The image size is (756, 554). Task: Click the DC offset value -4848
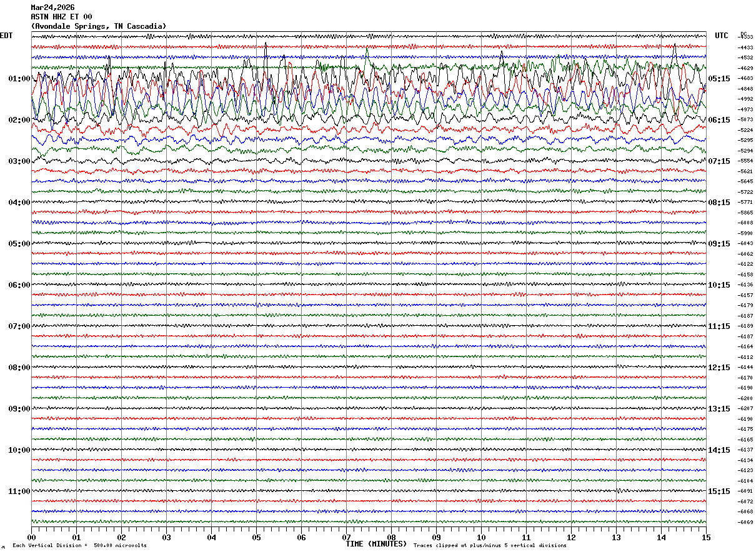(x=746, y=89)
